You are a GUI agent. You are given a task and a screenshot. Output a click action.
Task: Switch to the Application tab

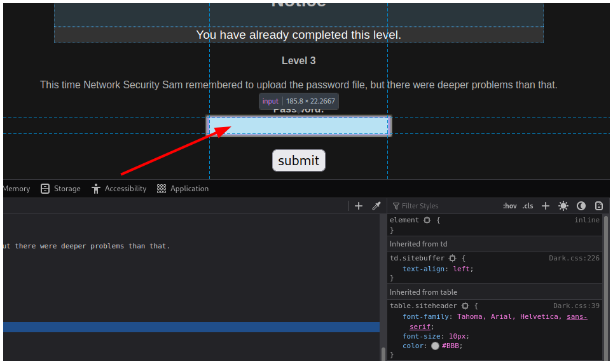[183, 189]
